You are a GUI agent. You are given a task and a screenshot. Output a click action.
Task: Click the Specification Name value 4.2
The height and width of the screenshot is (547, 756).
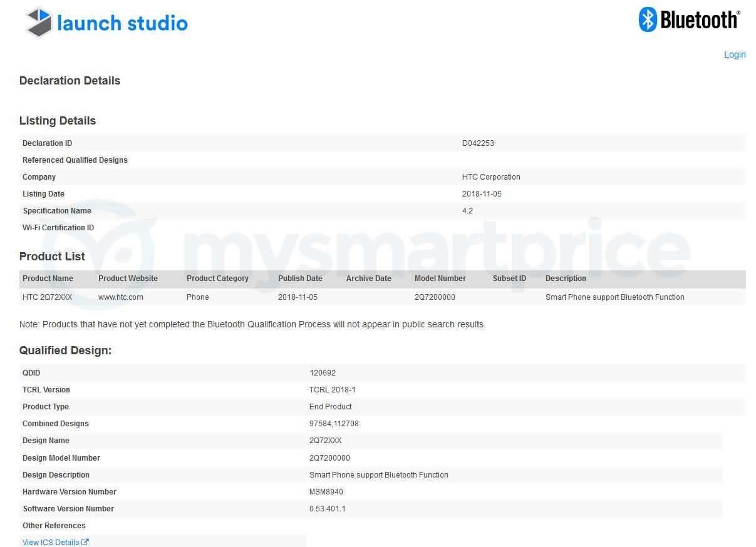point(467,211)
